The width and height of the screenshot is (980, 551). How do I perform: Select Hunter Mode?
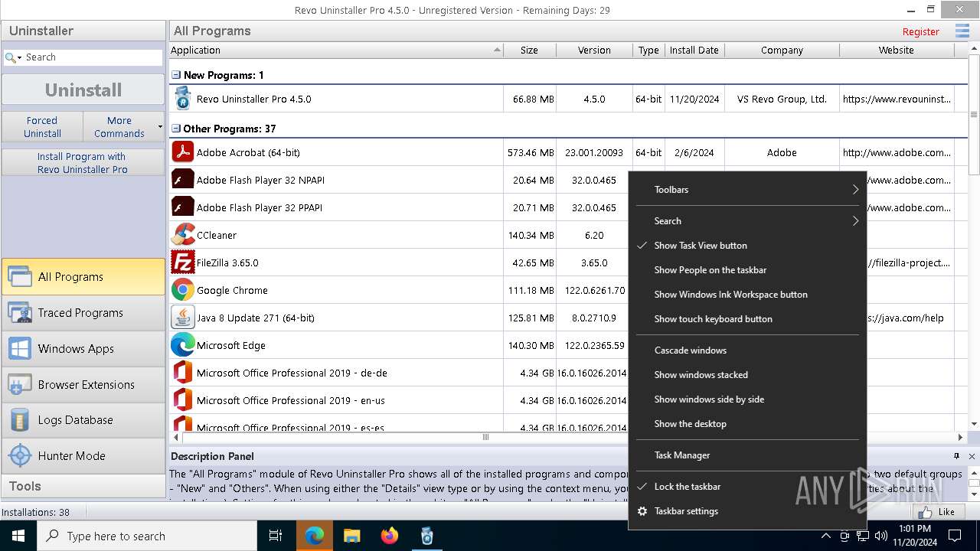(x=83, y=456)
